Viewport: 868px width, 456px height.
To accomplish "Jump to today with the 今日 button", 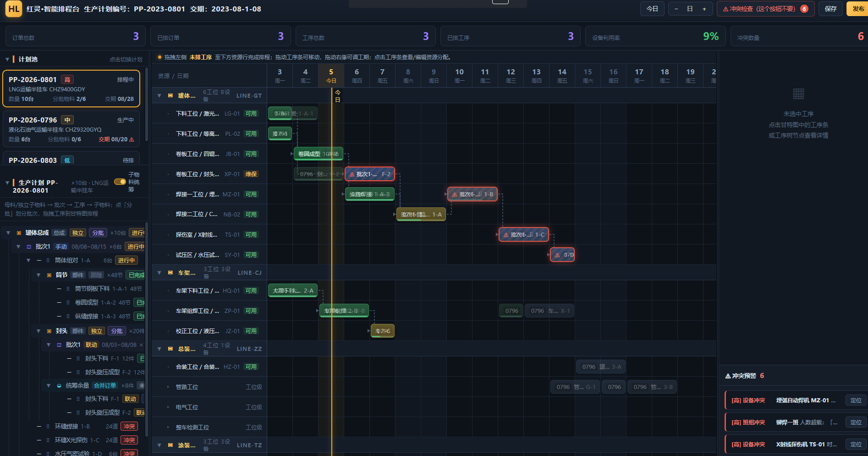I will 652,9.
